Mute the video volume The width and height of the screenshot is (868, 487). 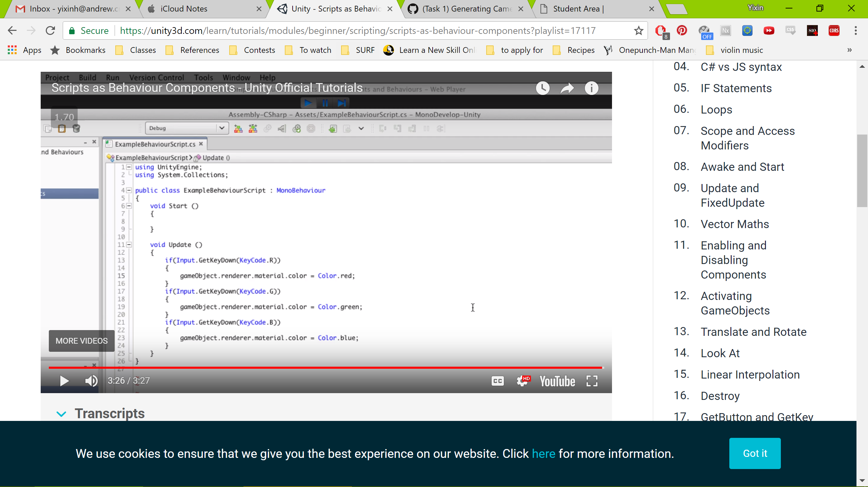[x=91, y=381]
